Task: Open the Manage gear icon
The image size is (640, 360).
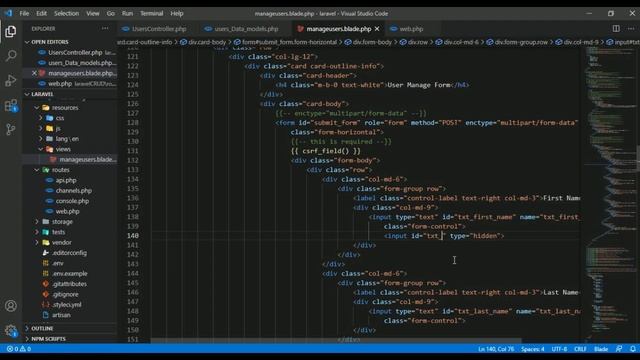Action: 11,330
